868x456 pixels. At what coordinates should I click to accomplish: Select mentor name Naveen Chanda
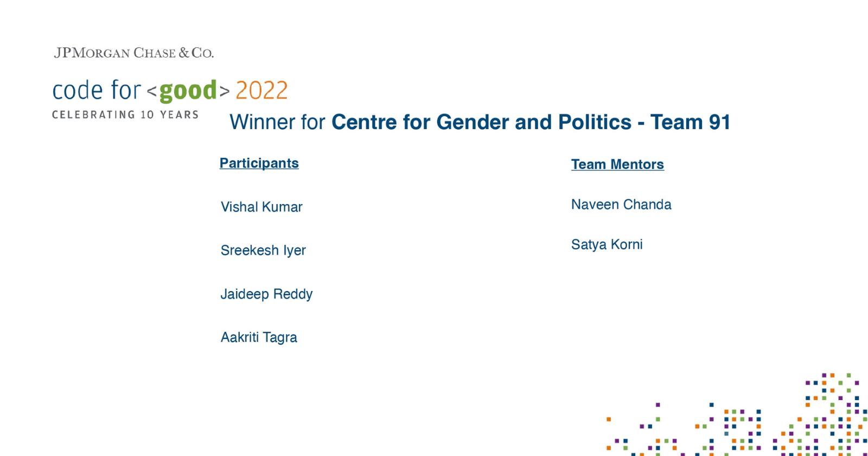point(621,205)
